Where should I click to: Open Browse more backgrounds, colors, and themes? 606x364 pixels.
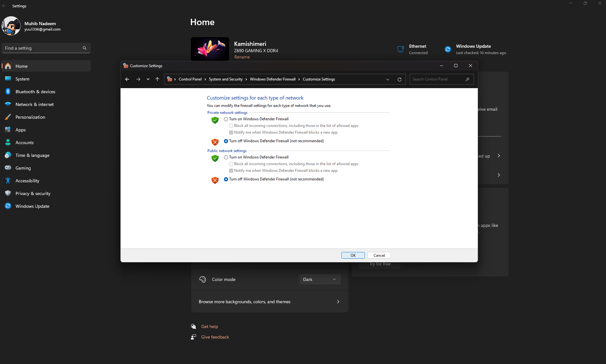click(x=270, y=302)
